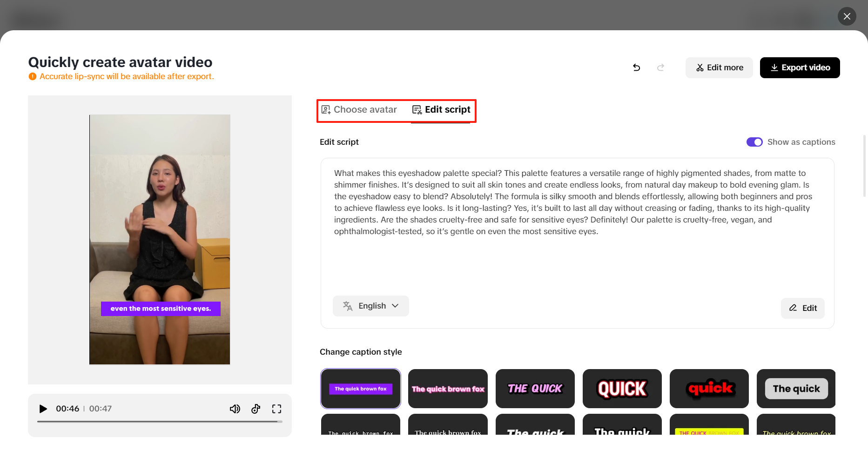This screenshot has width=868, height=451.
Task: Click the undo icon
Action: 636,67
